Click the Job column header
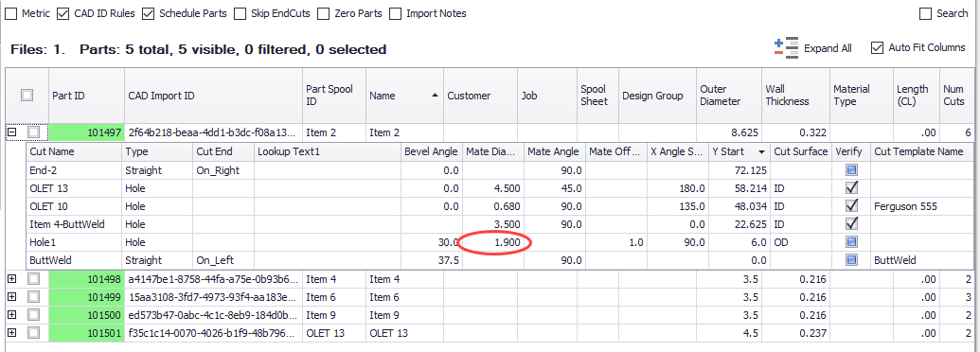This screenshot has width=980, height=352. pos(547,96)
